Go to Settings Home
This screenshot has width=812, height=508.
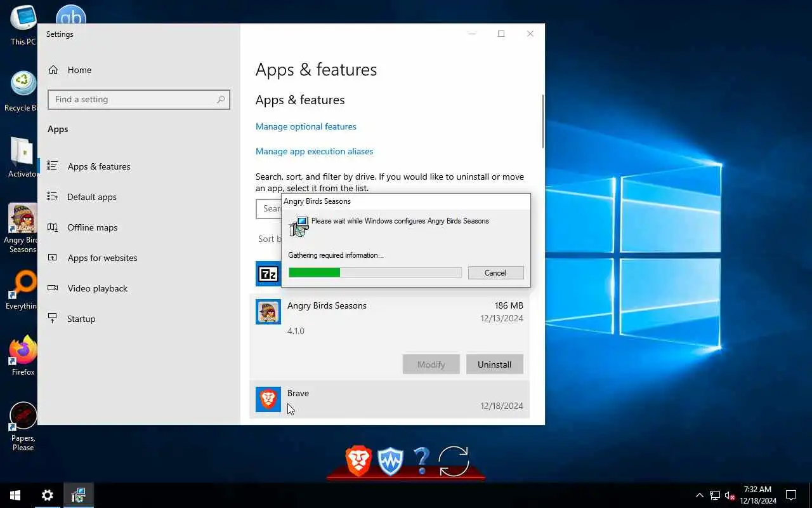coord(79,70)
